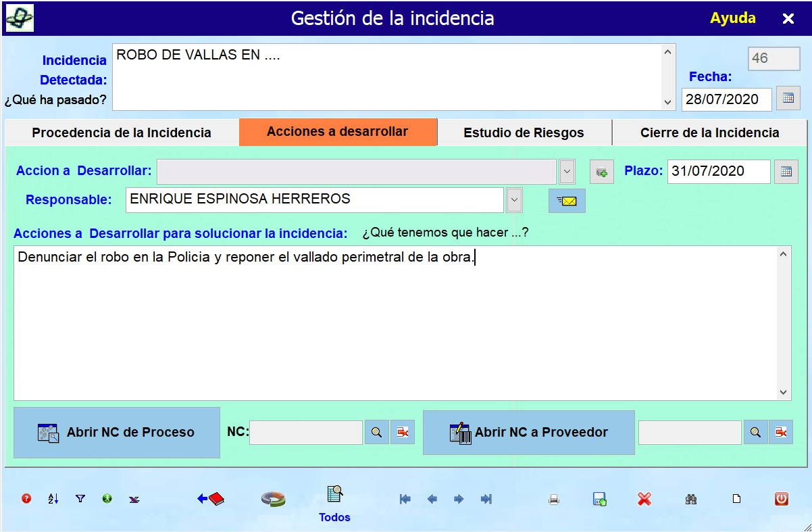Apply filter using the funnel icon
Image resolution: width=812 pixels, height=532 pixels.
(x=80, y=499)
